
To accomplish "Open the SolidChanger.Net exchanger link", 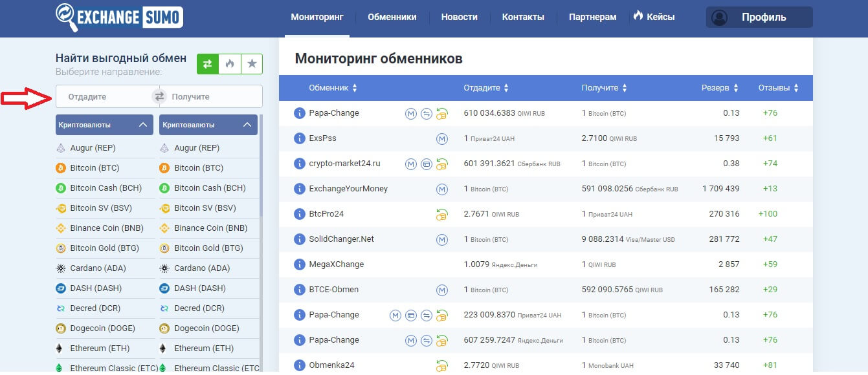I will 342,239.
